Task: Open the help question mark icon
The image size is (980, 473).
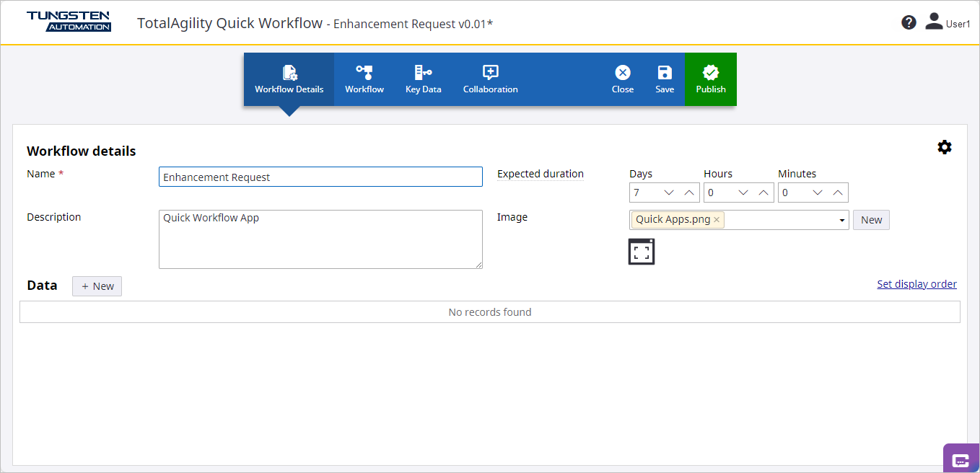Action: point(909,22)
